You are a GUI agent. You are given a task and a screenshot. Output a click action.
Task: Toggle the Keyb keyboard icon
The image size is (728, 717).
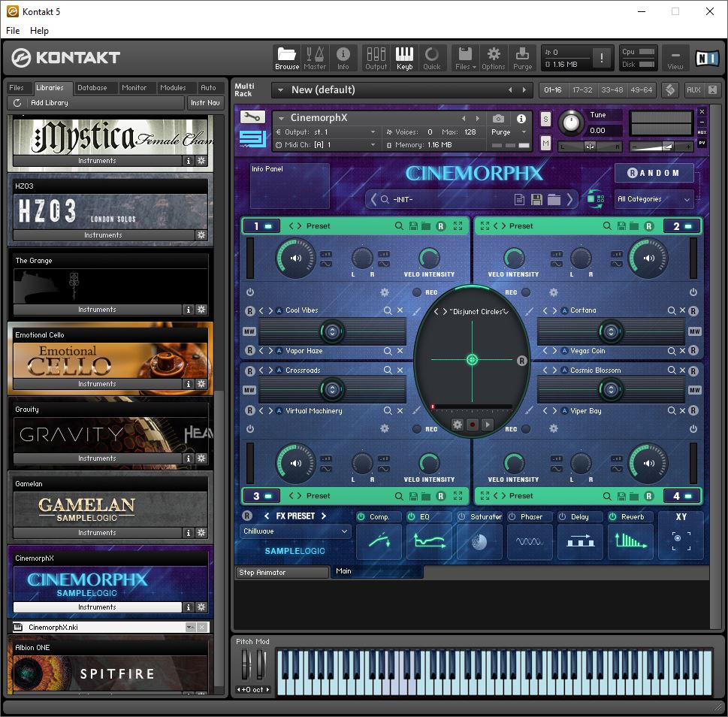pyautogui.click(x=404, y=58)
